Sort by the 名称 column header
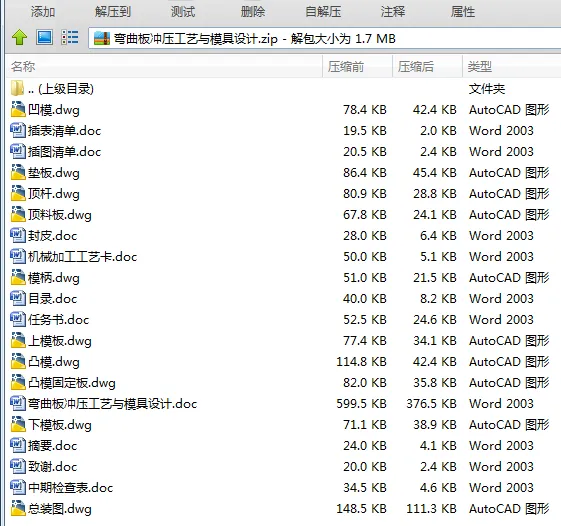The width and height of the screenshot is (561, 526). pyautogui.click(x=165, y=66)
